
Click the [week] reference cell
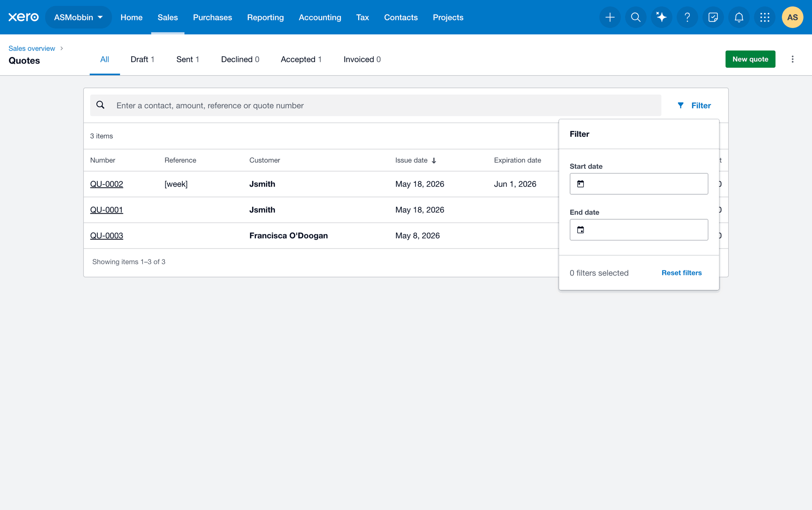[176, 184]
